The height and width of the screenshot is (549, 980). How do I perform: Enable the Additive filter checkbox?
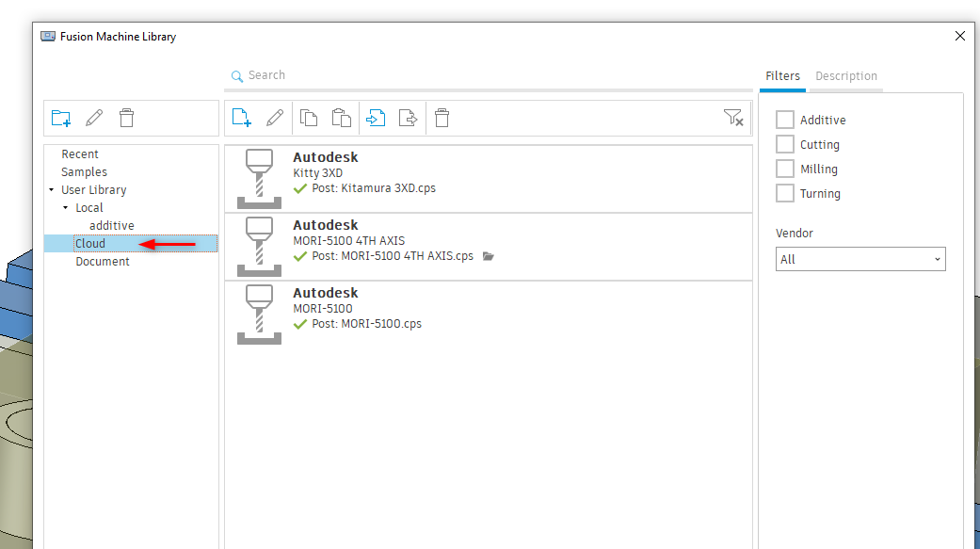[784, 120]
